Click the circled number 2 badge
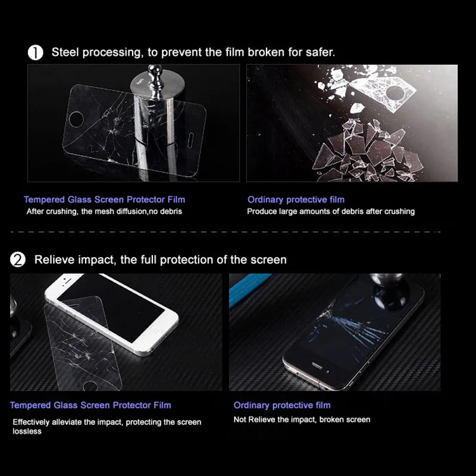476x476 pixels. 18,260
